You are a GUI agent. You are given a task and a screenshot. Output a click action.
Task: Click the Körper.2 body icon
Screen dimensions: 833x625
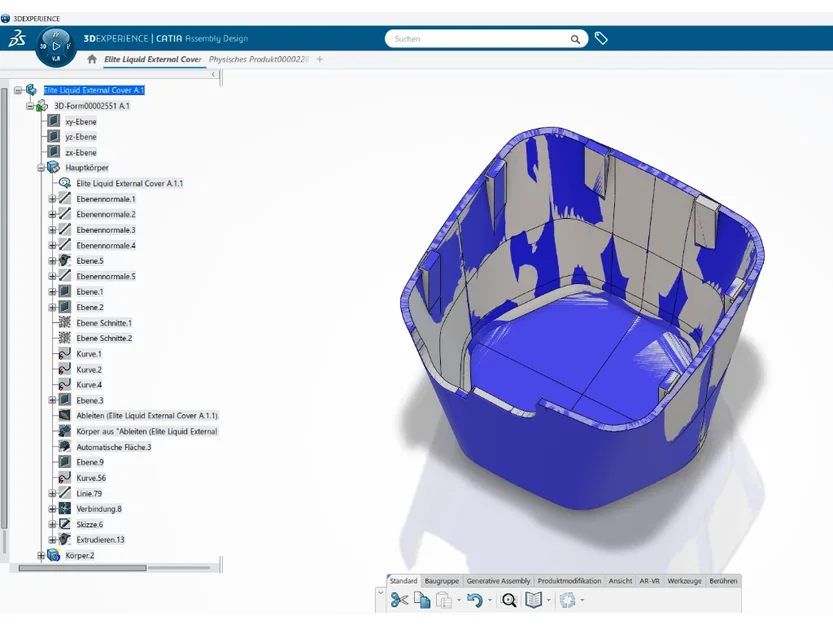point(53,555)
